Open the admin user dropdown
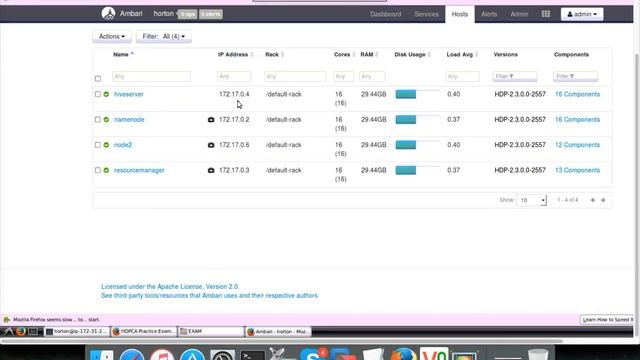 582,14
